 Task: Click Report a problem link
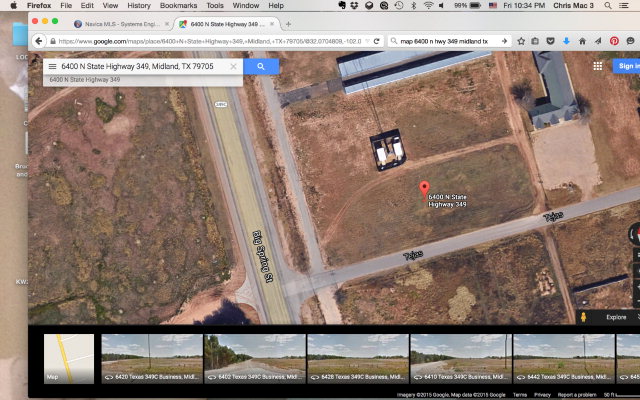577,395
